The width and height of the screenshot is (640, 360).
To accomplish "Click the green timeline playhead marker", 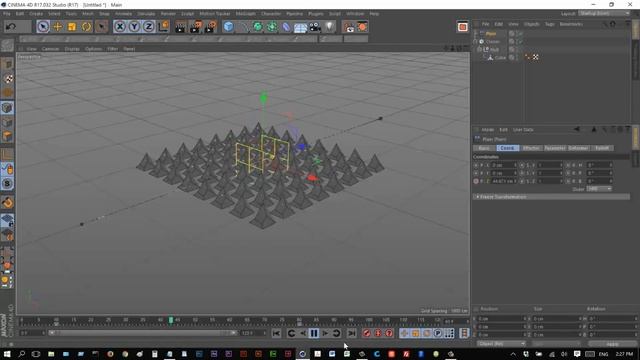I will tap(171, 320).
